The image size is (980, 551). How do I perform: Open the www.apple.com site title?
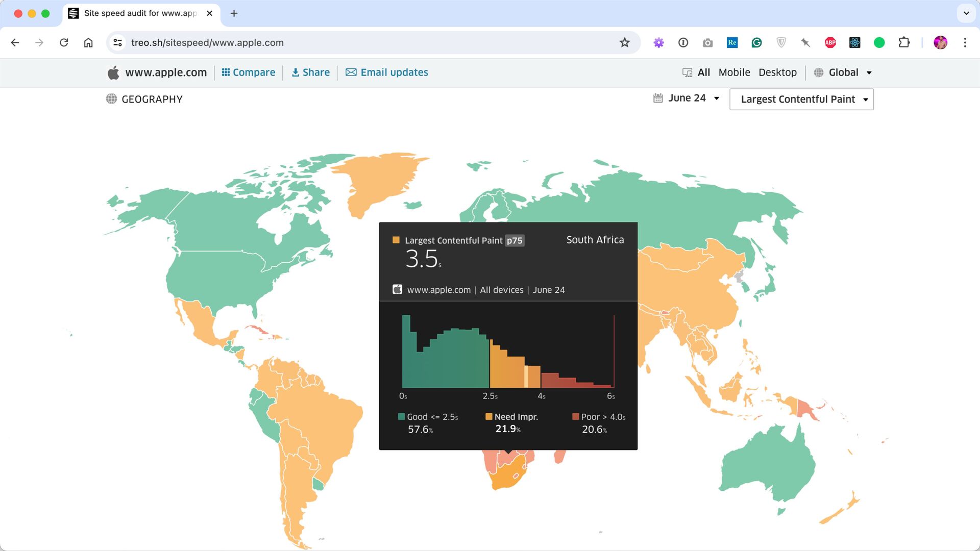[x=166, y=72]
